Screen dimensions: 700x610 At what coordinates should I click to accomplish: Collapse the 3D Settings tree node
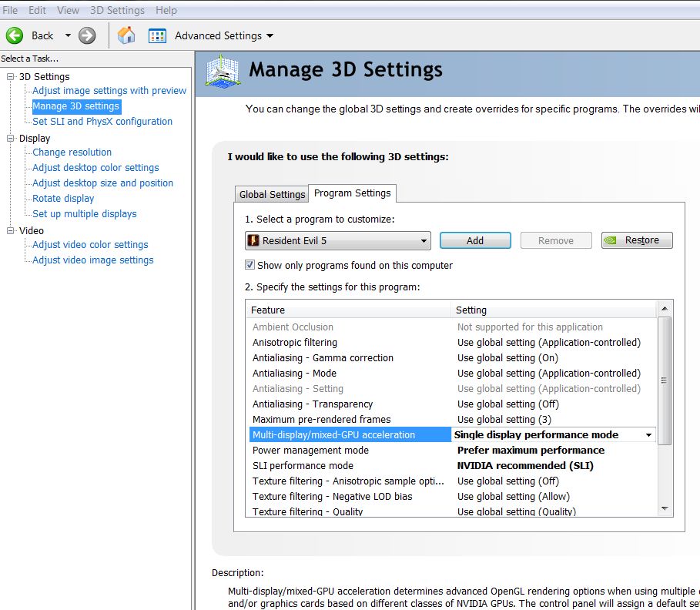[x=10, y=76]
